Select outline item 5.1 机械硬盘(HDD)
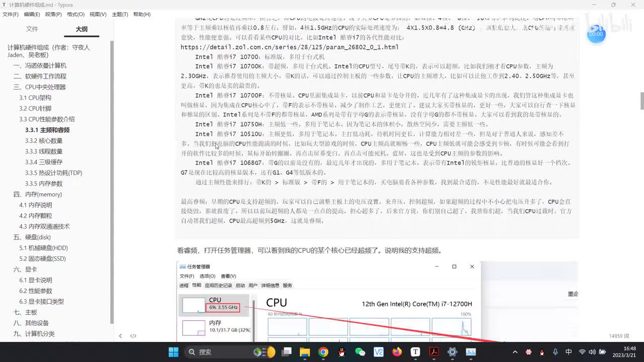This screenshot has width=644, height=362. [43, 248]
